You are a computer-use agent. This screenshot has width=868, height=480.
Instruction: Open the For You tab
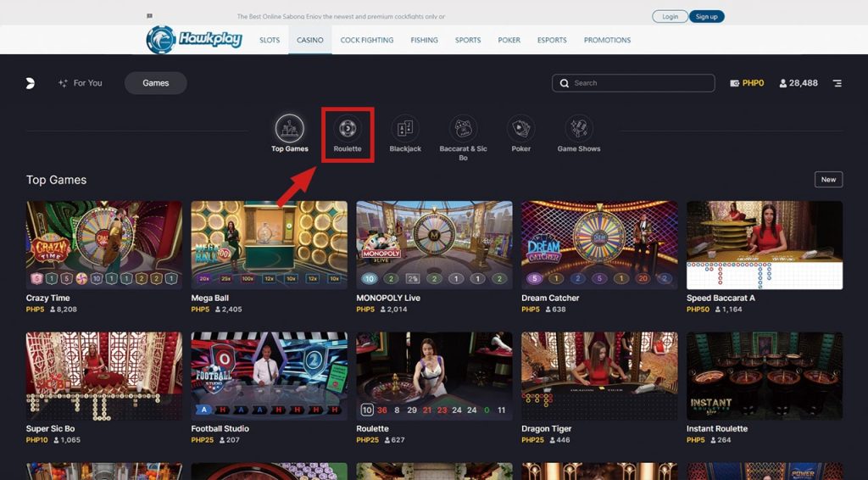pyautogui.click(x=81, y=83)
